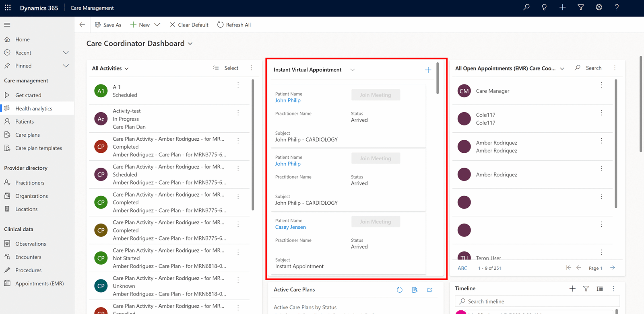644x314 pixels.
Task: Click the Refresh All button
Action: 234,25
